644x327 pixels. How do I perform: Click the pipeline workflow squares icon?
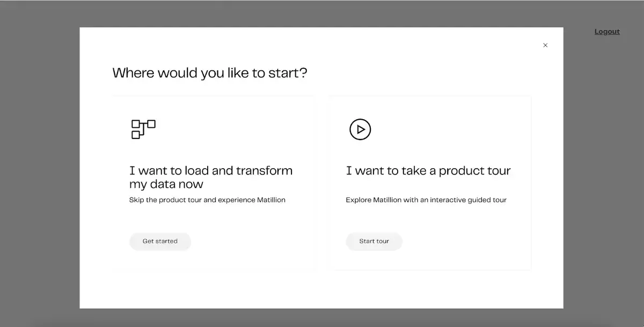[143, 129]
